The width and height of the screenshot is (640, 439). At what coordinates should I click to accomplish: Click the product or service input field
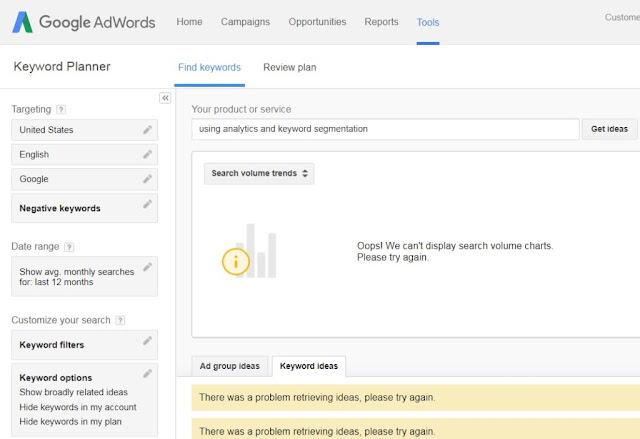point(385,129)
